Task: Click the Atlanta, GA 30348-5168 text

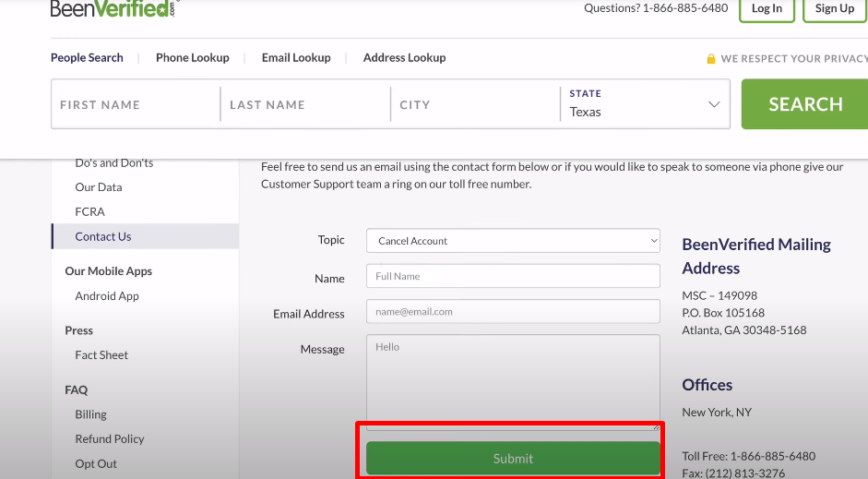Action: click(744, 330)
